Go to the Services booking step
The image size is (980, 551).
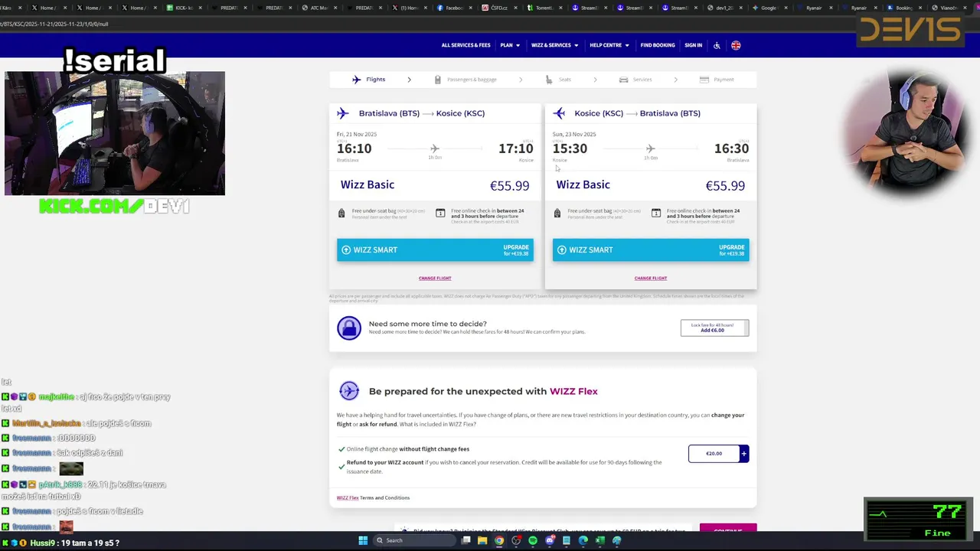click(x=636, y=80)
